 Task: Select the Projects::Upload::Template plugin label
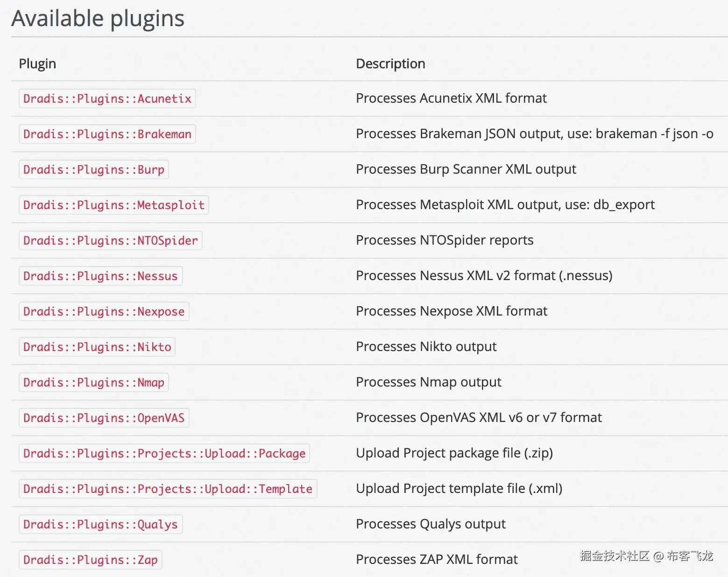168,489
